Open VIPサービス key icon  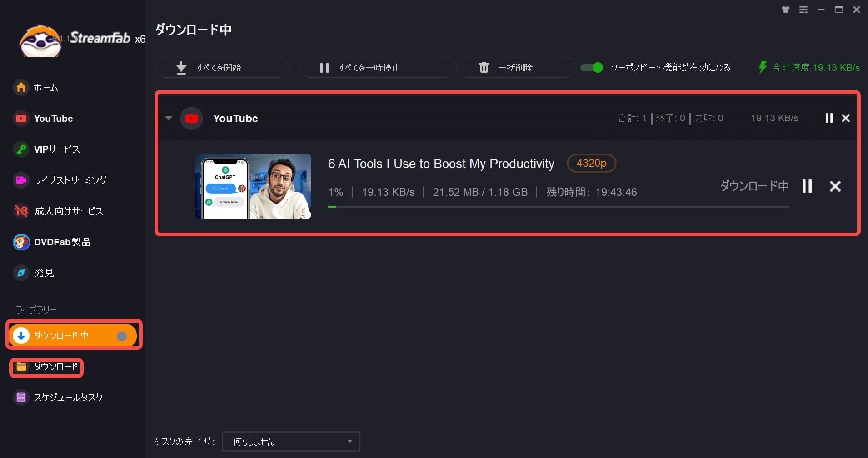click(x=21, y=149)
